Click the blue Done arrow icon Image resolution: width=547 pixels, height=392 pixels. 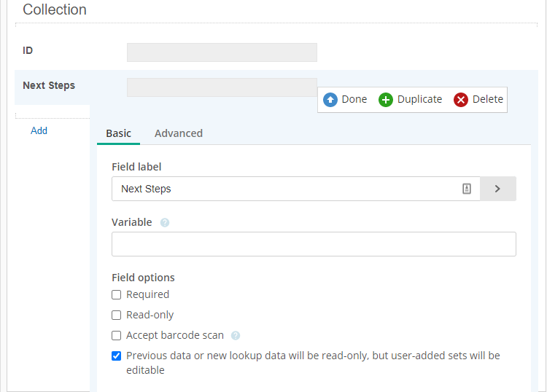[330, 100]
